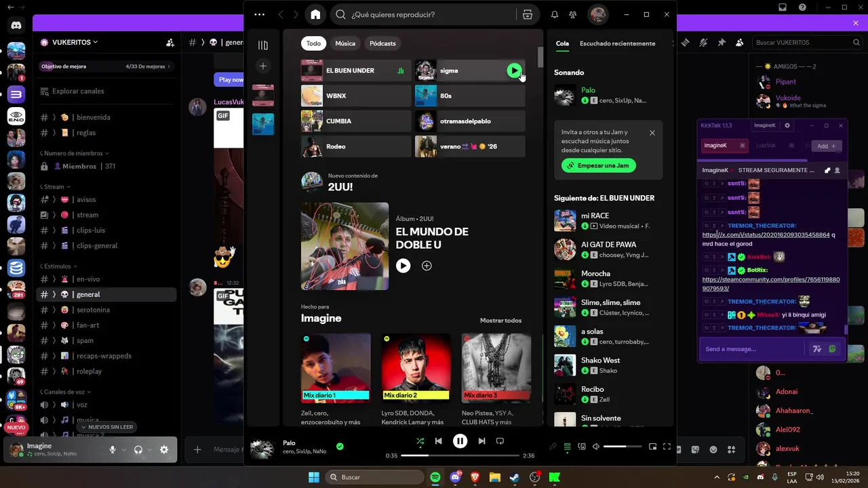Add EL MUNDO DE DOBLE U to library
Image resolution: width=868 pixels, height=488 pixels.
(427, 266)
